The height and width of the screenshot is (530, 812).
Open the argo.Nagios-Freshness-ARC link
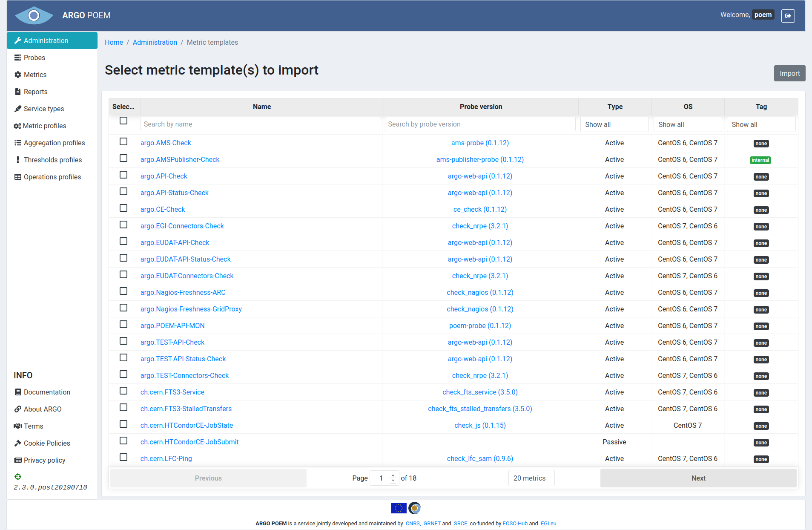click(183, 292)
